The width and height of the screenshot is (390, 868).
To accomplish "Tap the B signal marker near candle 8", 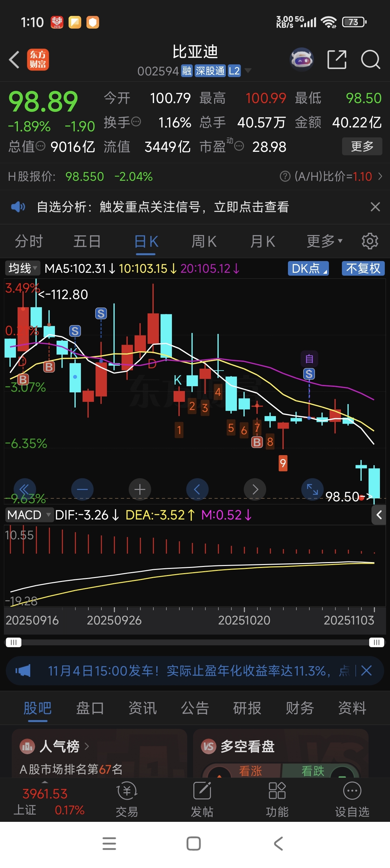I will click(257, 442).
